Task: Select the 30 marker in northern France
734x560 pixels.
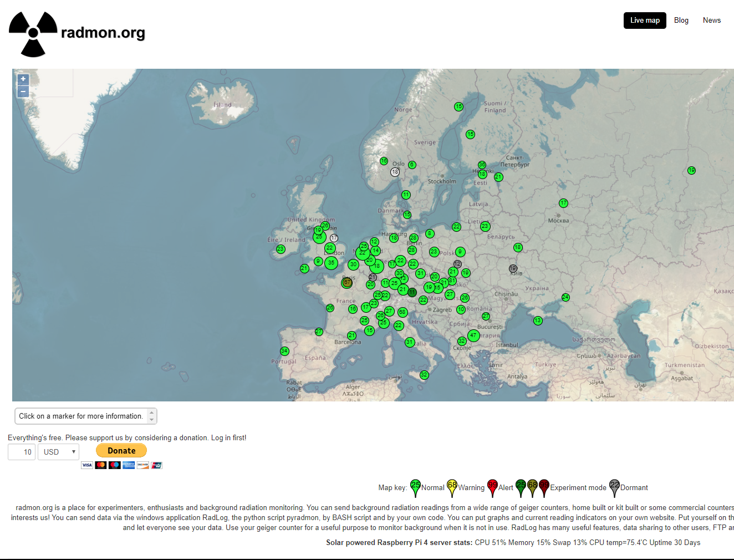Action: (x=353, y=264)
